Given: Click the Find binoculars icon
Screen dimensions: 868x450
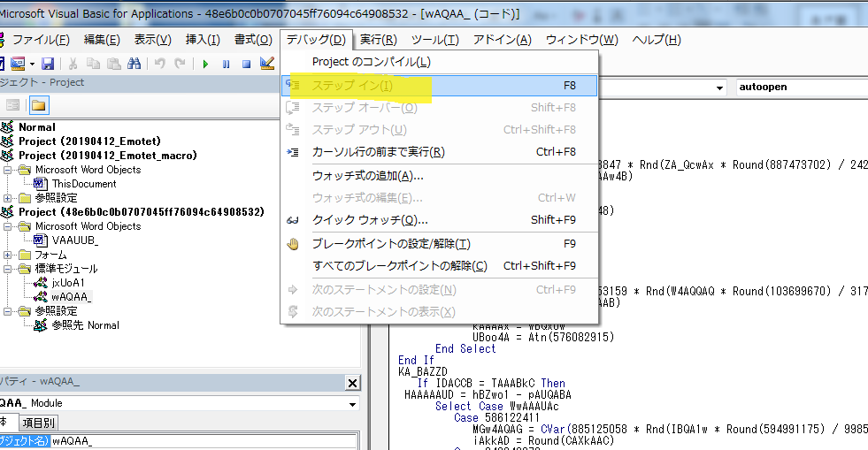Looking at the screenshot, I should (x=134, y=64).
